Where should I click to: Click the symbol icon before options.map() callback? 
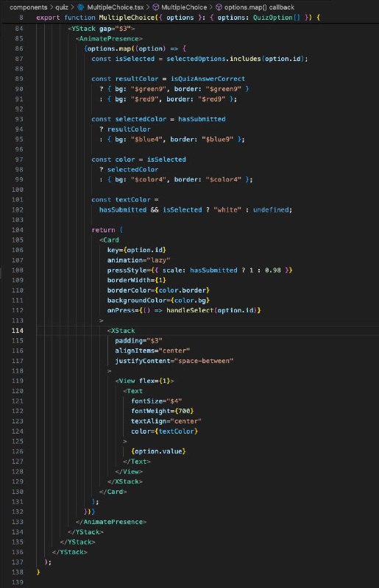pyautogui.click(x=219, y=7)
